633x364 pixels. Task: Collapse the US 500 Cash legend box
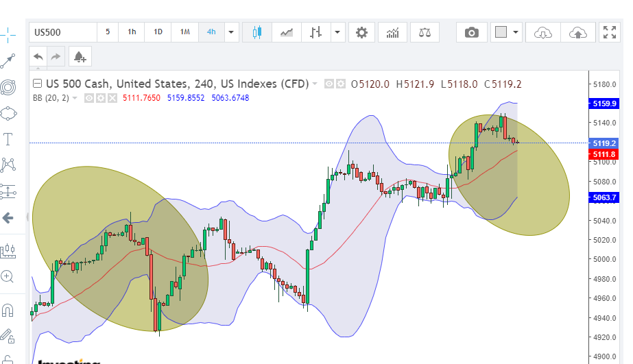pos(38,84)
